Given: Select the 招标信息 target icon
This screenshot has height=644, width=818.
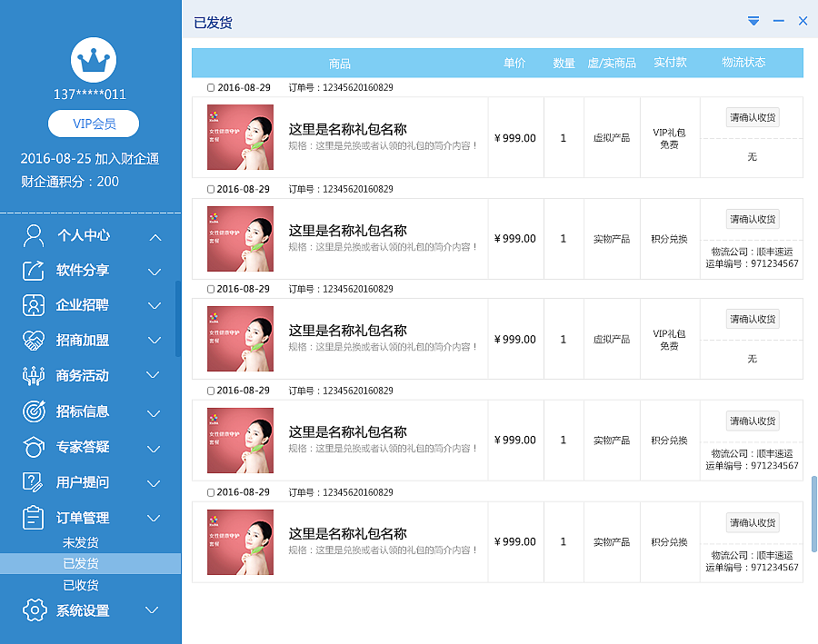Looking at the screenshot, I should click(x=34, y=411).
